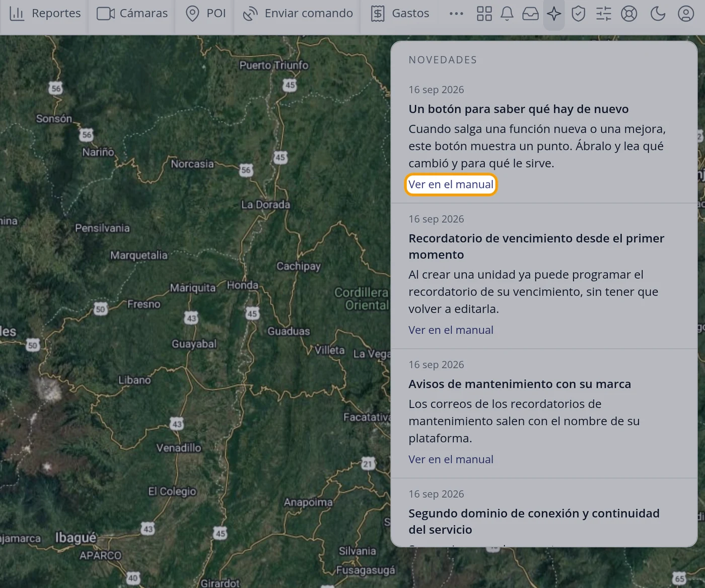Viewport: 705px width, 588px height.
Task: Toggle dark mode moon icon
Action: [x=658, y=14]
